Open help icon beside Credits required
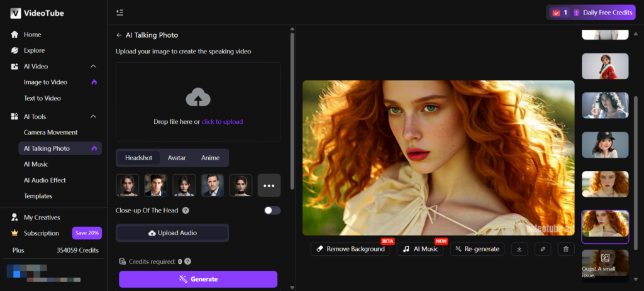644x291 pixels. [x=187, y=261]
